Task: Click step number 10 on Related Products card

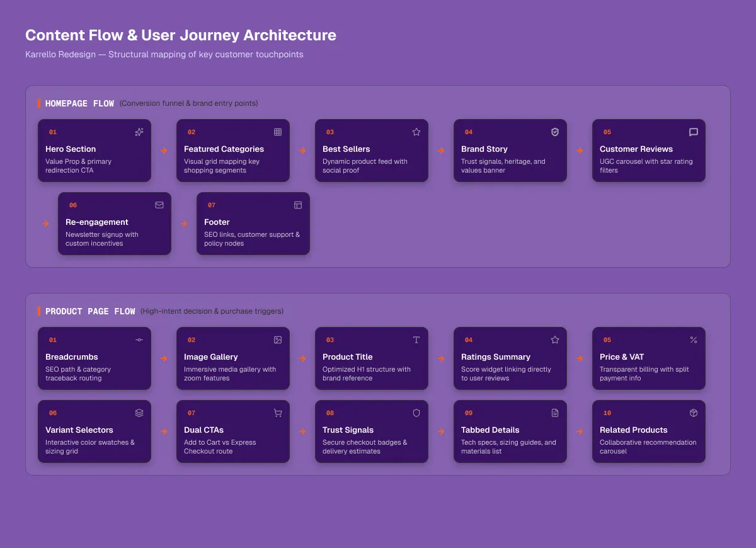Action: point(607,413)
